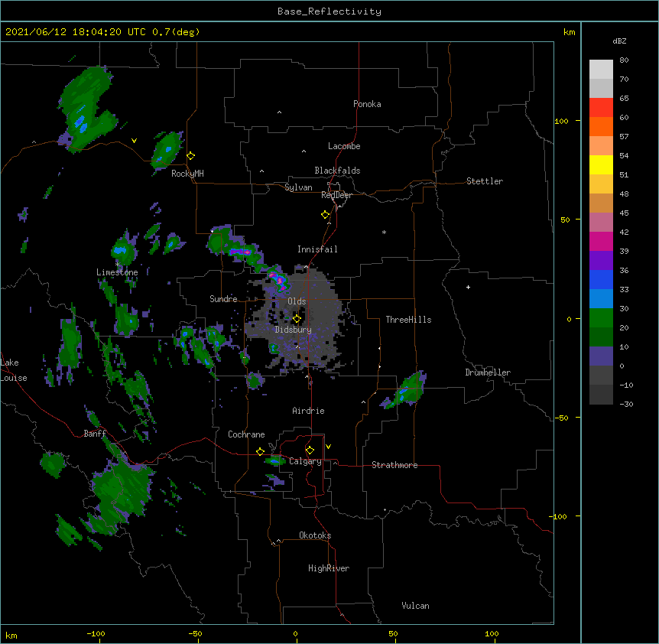Click the -50 tick on horizontal axis
This screenshot has width=659, height=644.
click(x=195, y=633)
